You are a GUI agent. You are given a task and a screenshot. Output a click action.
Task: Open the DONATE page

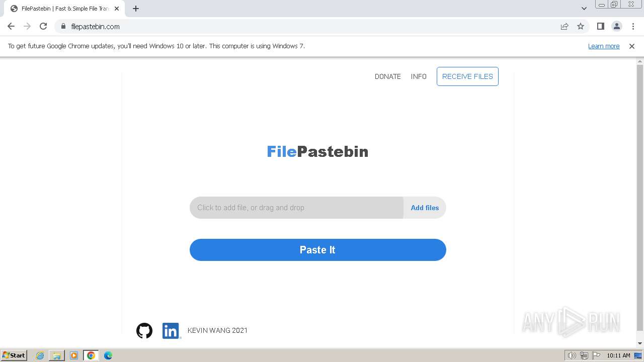click(388, 76)
